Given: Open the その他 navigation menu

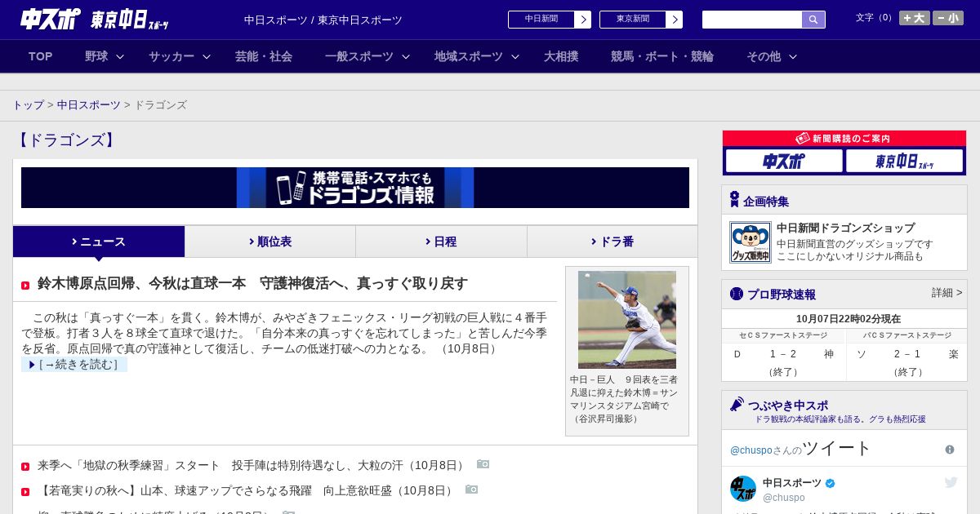Looking at the screenshot, I should [x=764, y=56].
